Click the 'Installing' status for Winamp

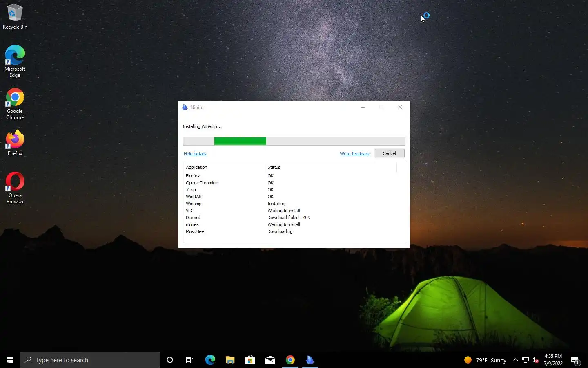276,204
